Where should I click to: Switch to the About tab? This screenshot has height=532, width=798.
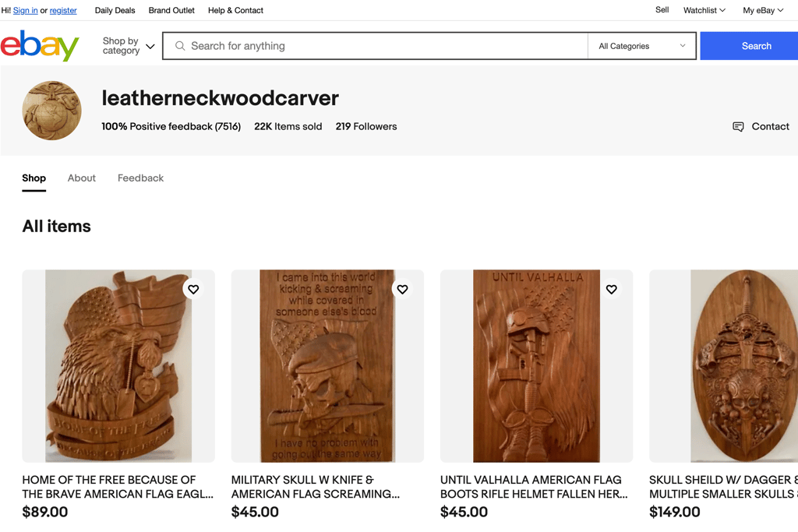pyautogui.click(x=81, y=178)
